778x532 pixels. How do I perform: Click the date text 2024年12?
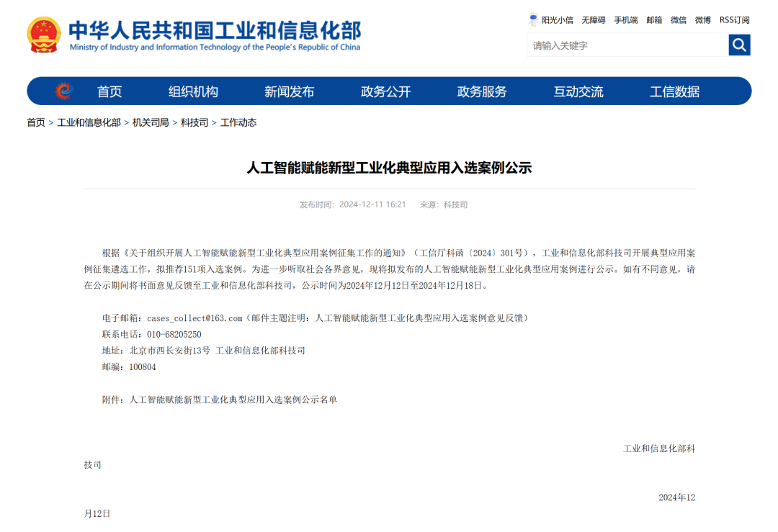[676, 497]
